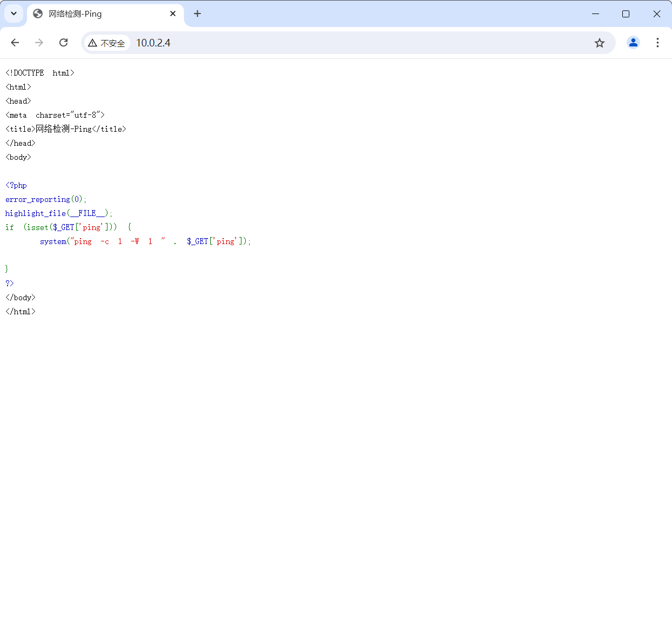Open the Chrome three-dot menu
672x628 pixels.
(x=657, y=43)
